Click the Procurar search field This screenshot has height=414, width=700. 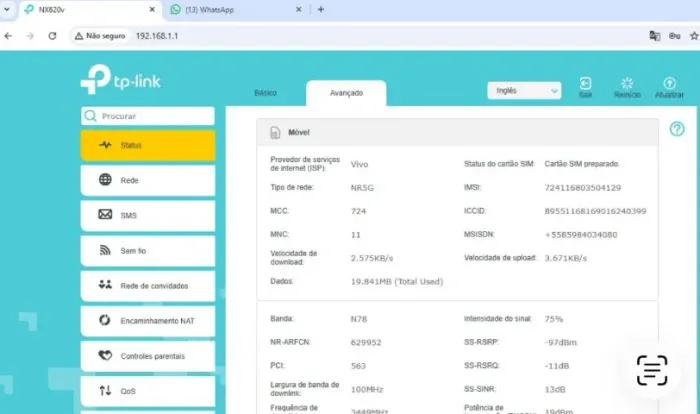coord(148,116)
